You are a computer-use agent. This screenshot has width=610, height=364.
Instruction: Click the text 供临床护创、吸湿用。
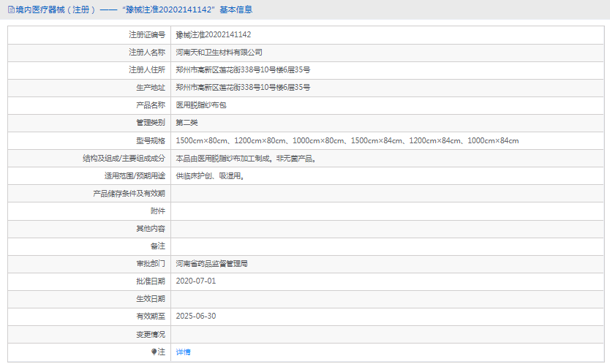point(211,175)
